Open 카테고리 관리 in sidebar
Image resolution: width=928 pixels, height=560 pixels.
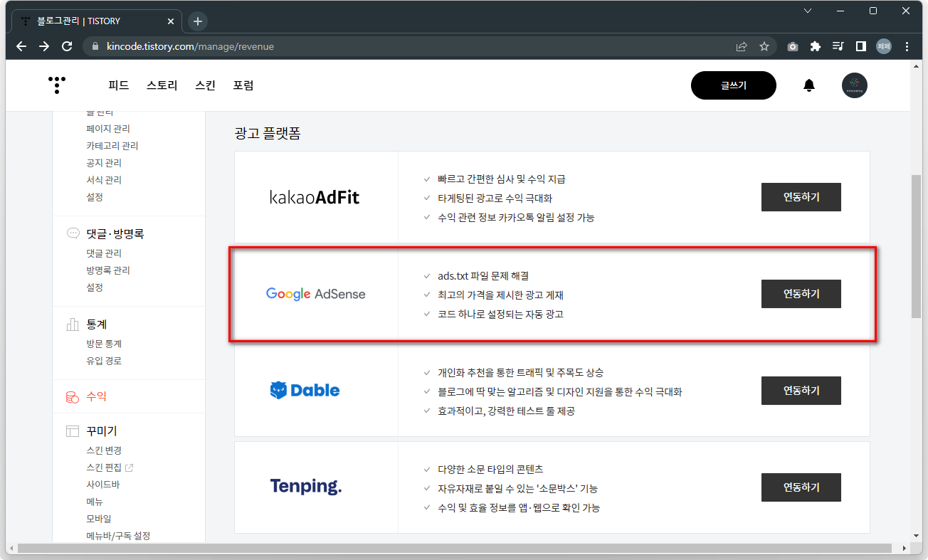(x=112, y=146)
